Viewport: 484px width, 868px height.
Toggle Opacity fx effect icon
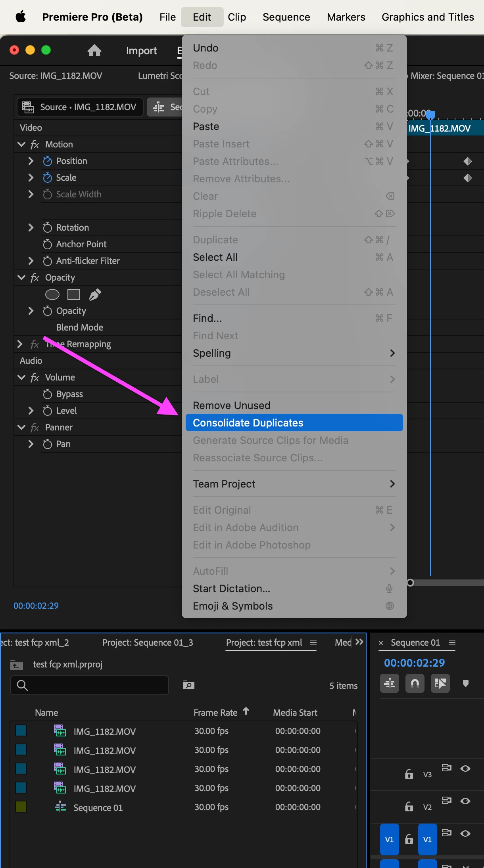(x=35, y=277)
